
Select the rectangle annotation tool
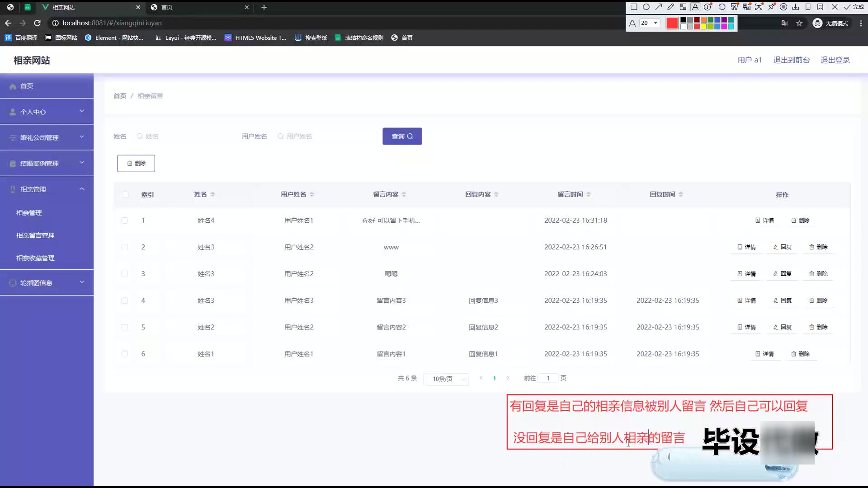(x=634, y=7)
